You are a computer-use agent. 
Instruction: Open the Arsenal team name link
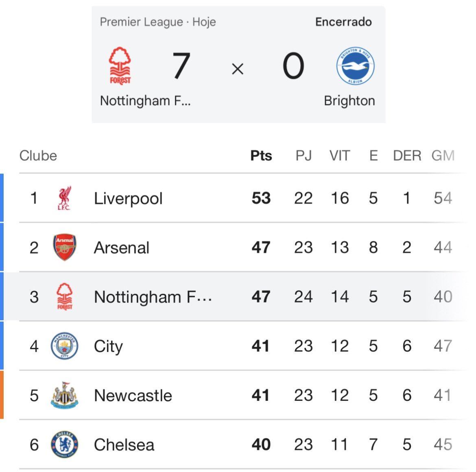(121, 248)
